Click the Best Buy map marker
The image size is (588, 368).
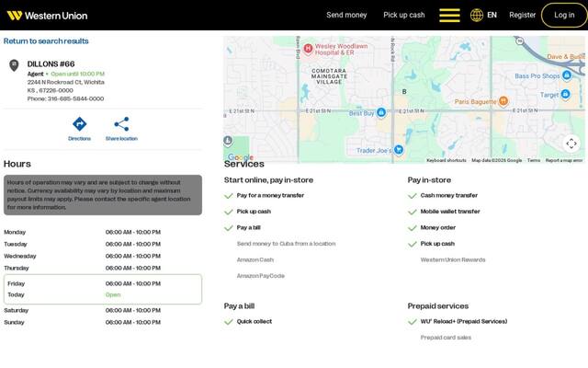381,112
